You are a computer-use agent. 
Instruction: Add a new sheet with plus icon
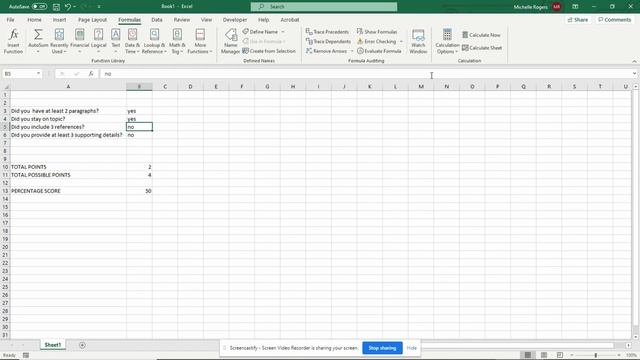[82, 345]
